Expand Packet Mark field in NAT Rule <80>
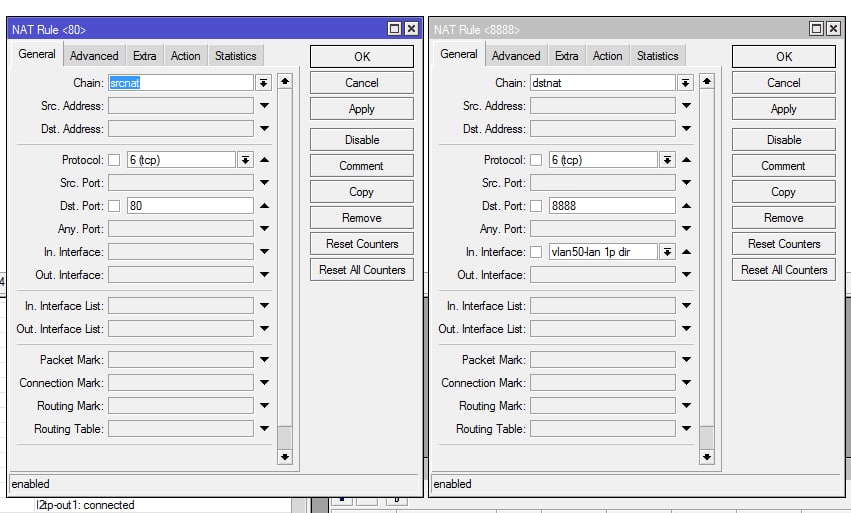 tap(264, 359)
